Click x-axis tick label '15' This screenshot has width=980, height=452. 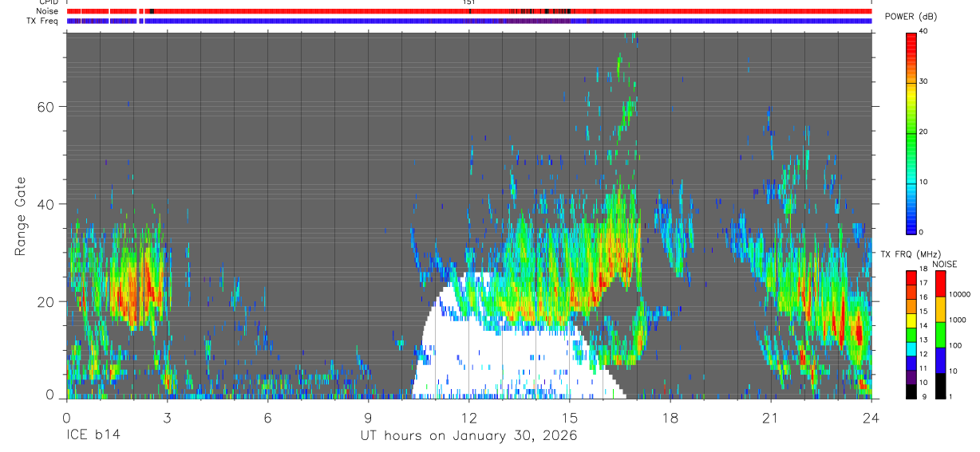pos(570,417)
